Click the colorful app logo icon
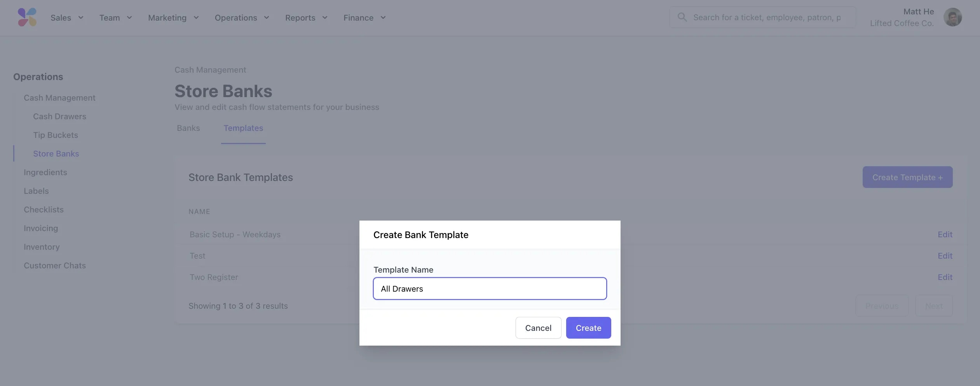 [27, 17]
